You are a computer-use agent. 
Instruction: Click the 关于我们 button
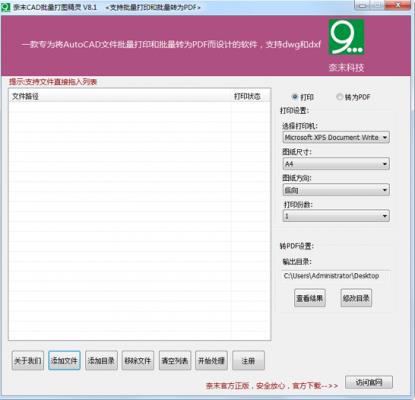tap(28, 360)
